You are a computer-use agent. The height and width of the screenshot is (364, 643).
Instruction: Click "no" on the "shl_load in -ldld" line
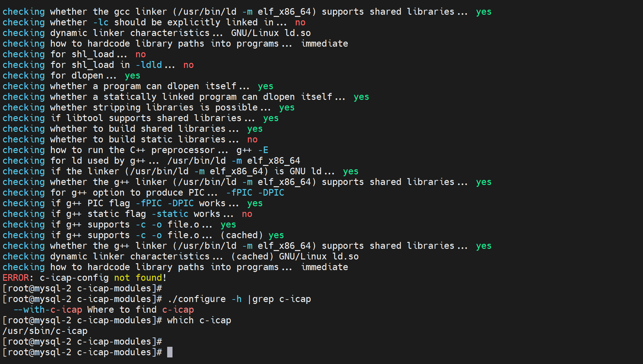(x=188, y=65)
